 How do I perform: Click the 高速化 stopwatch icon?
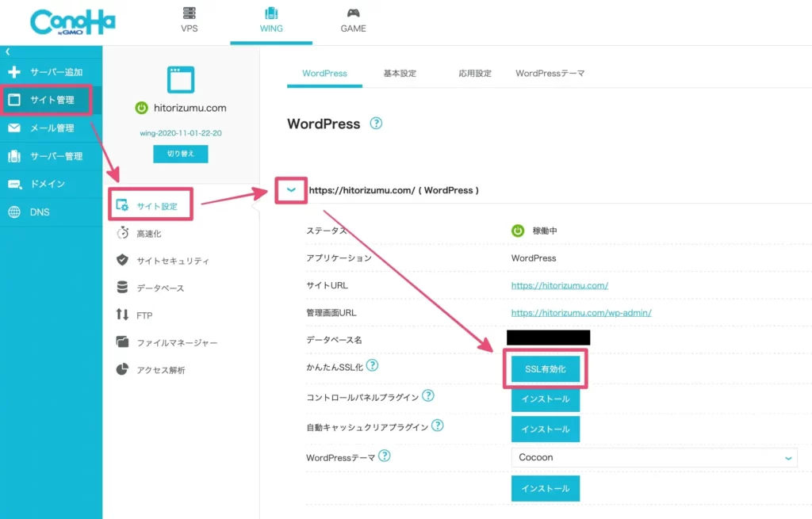tap(123, 233)
